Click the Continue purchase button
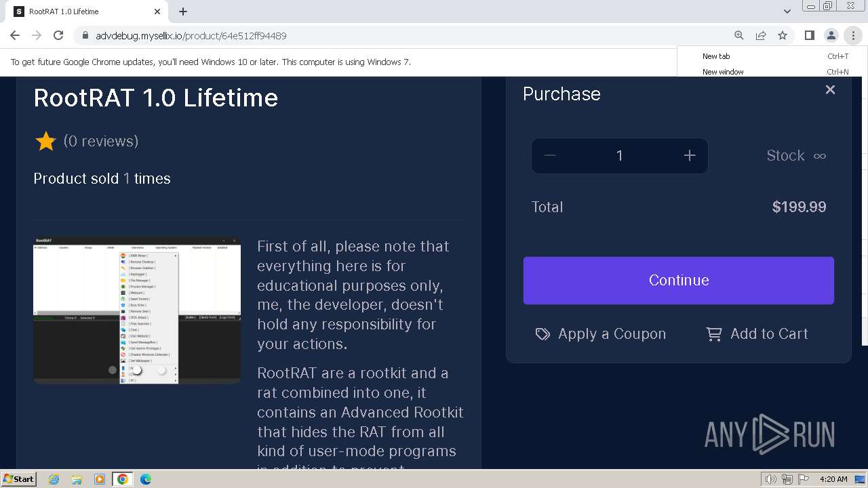 (x=679, y=281)
